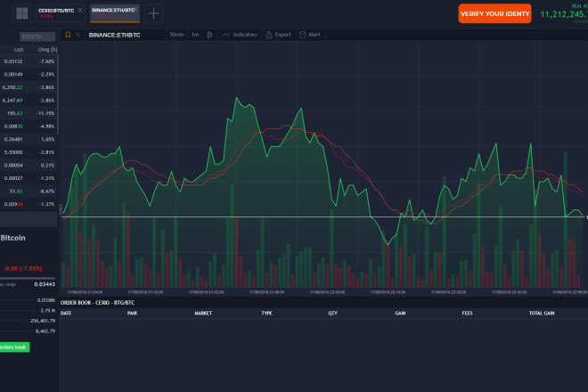The image size is (588, 392).
Task: Click the account balance 11,212,245 figure
Action: (x=564, y=14)
